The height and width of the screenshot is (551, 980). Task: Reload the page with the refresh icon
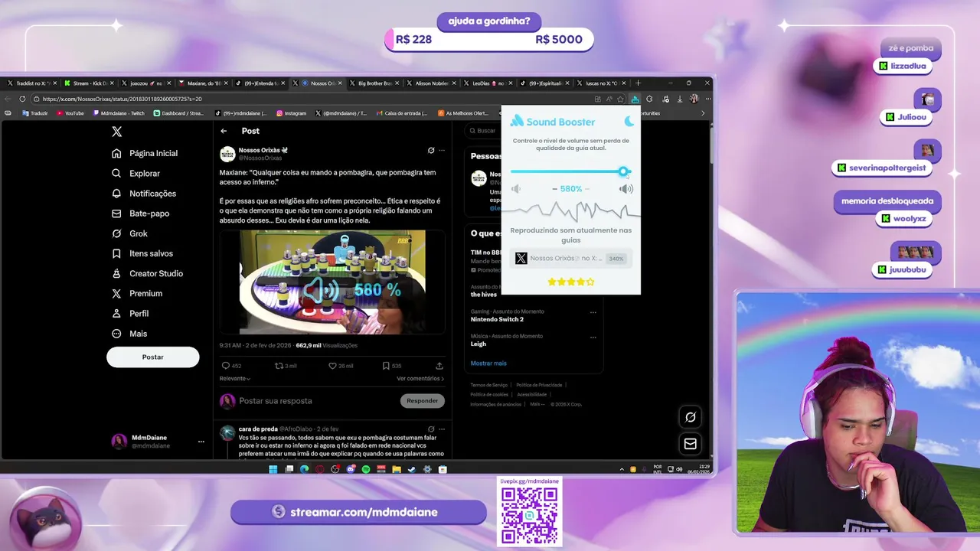tap(22, 99)
